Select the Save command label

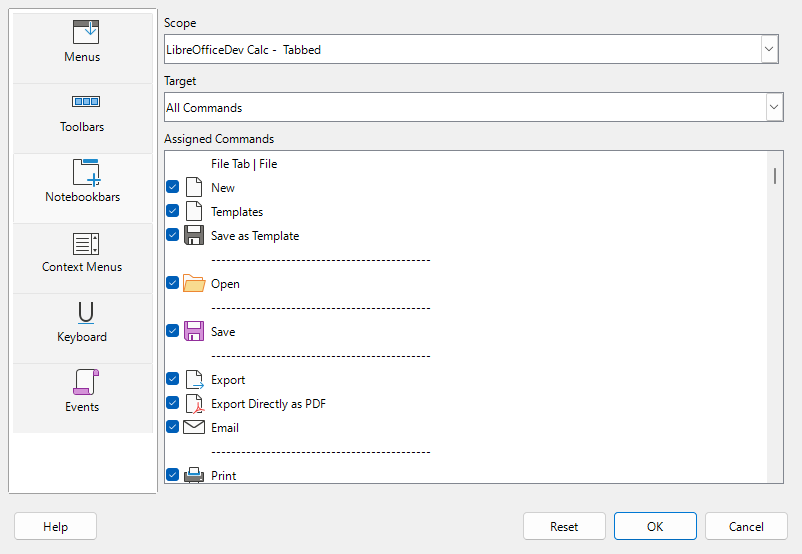click(223, 332)
